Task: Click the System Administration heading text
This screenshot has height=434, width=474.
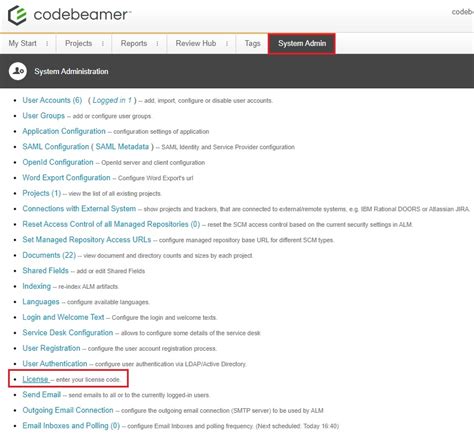Action: coord(71,71)
